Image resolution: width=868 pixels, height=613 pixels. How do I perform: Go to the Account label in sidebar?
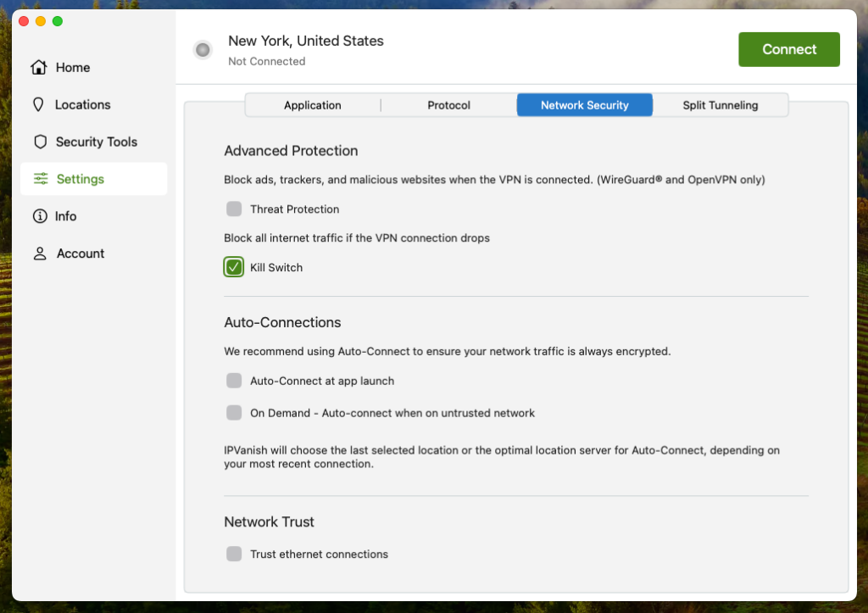[81, 253]
